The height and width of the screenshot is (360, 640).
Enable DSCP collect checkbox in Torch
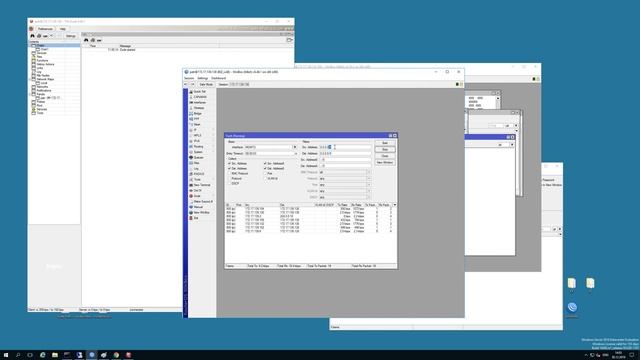pos(229,183)
